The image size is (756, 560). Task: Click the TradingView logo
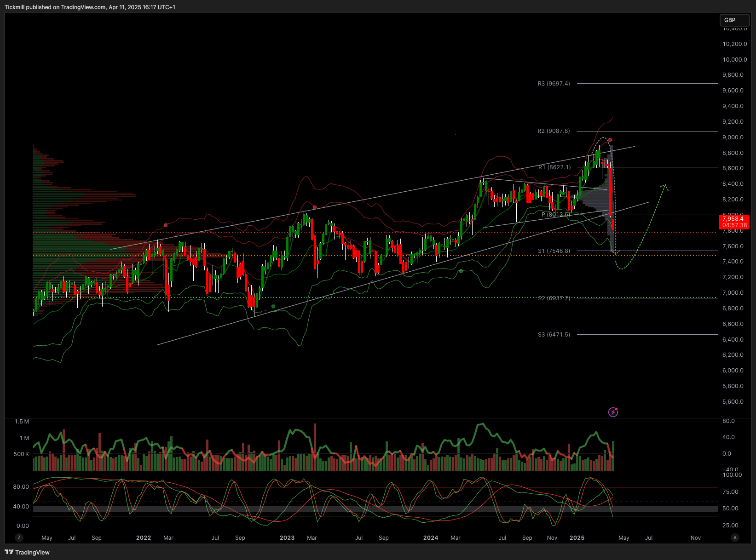27,552
